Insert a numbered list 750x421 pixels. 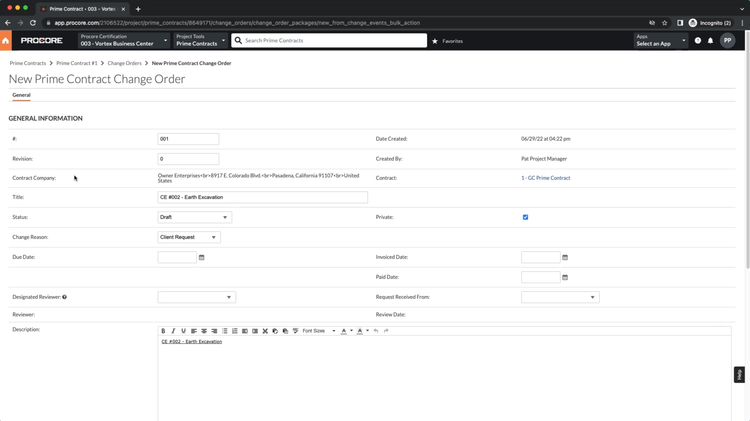234,331
